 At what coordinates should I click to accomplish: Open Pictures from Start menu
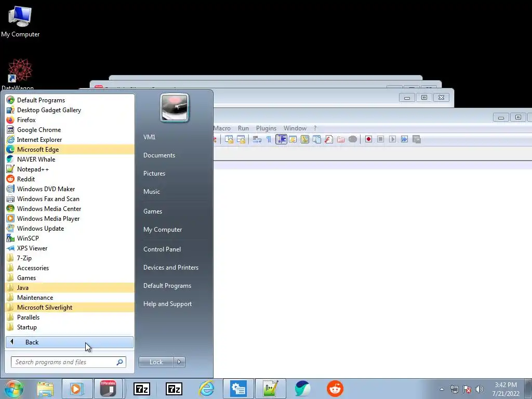pyautogui.click(x=154, y=174)
